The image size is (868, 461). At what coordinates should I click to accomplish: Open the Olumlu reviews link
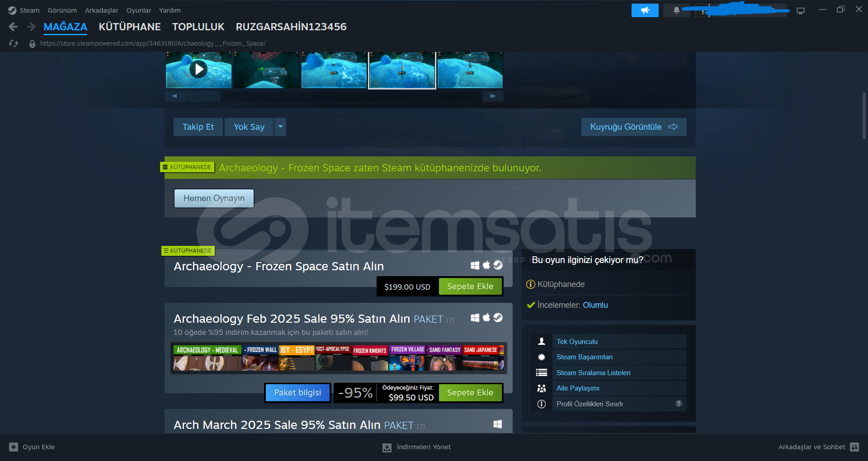click(595, 305)
